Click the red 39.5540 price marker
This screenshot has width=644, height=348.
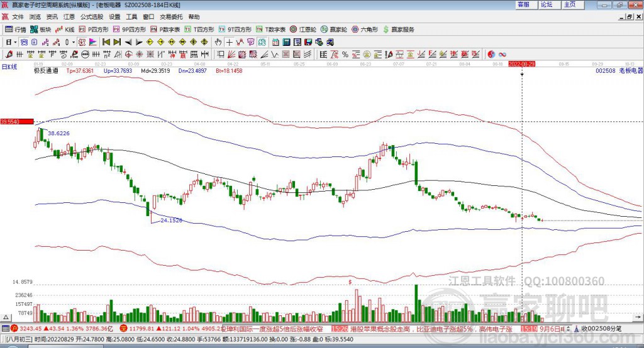(17, 121)
